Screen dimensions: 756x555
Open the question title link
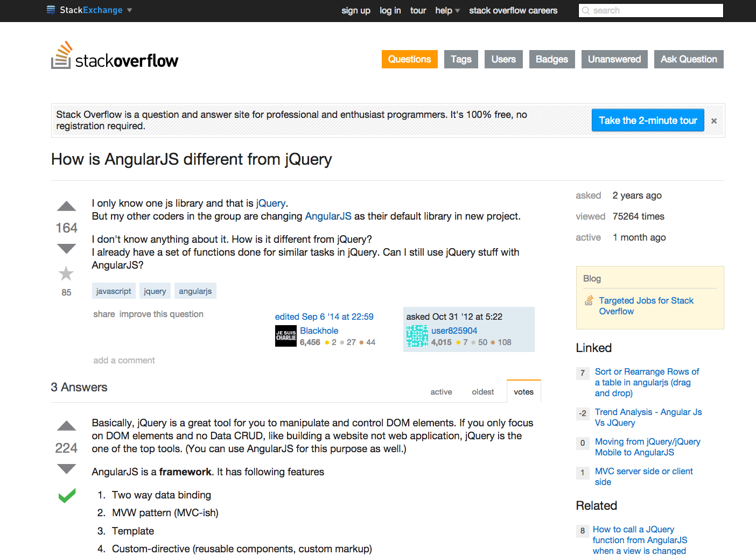click(191, 159)
